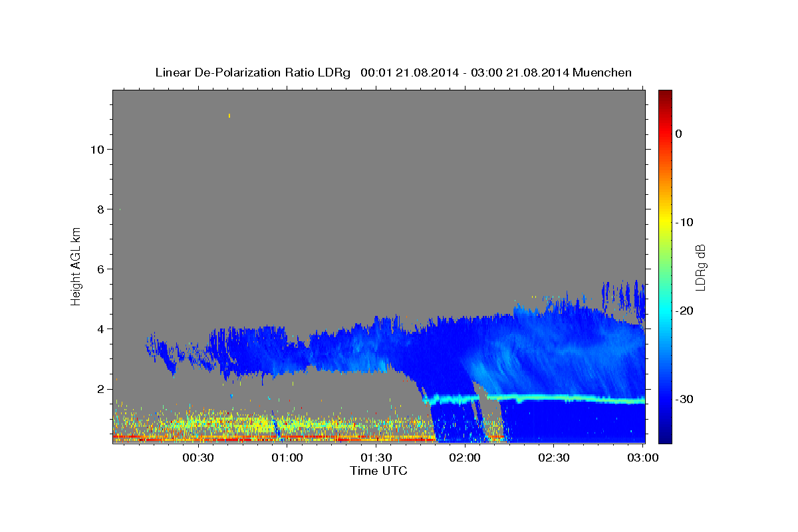
Task: Click the height tick label 10
Action: (x=97, y=149)
